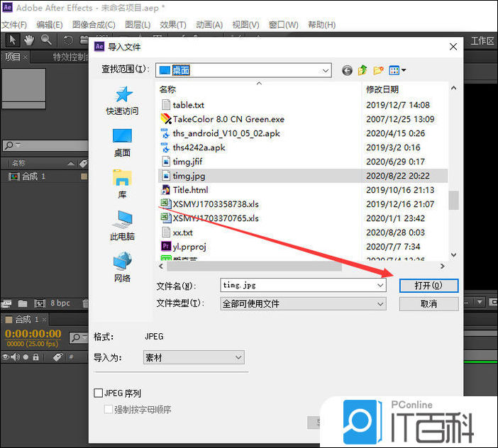Open Libraries (库) in the sidebar
This screenshot has width=498, height=448.
[122, 184]
